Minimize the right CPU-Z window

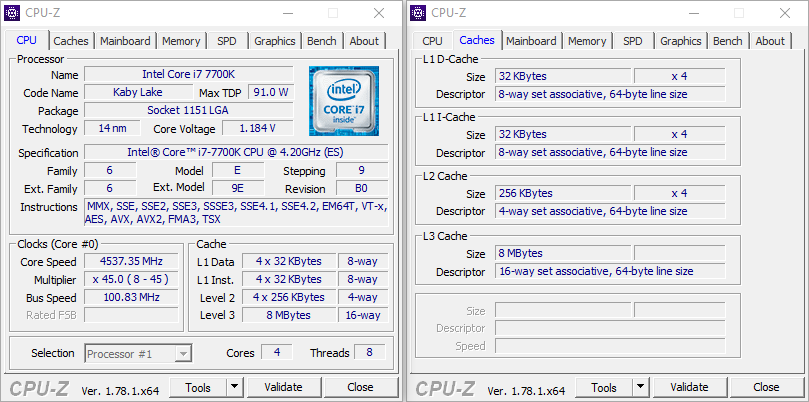tap(693, 13)
